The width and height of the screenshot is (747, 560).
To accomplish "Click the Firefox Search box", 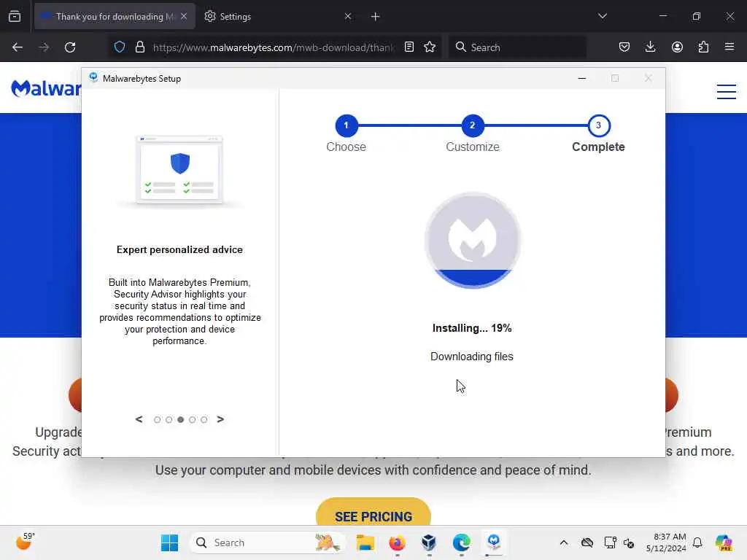I will (517, 47).
